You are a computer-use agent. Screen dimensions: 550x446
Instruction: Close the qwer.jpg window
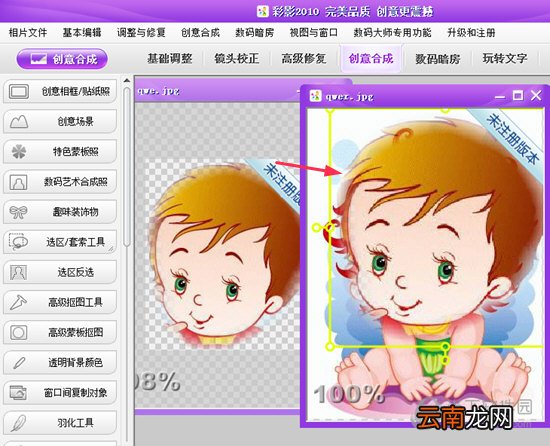tap(536, 95)
